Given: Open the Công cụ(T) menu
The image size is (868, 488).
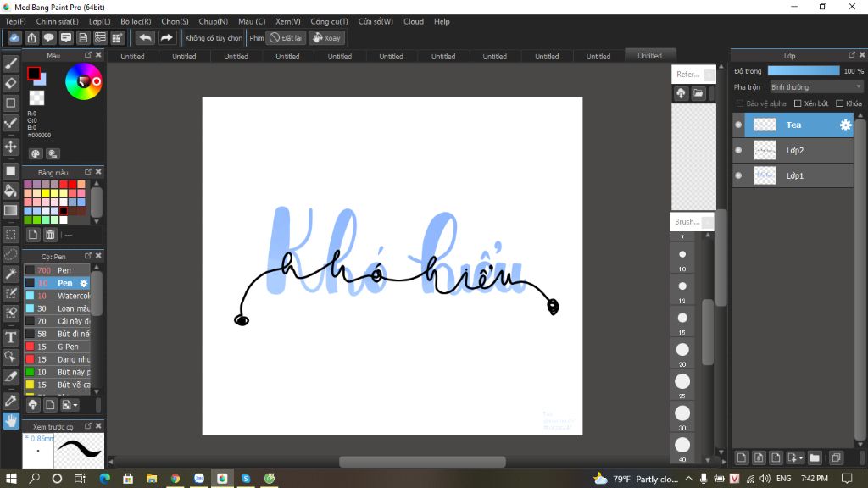Looking at the screenshot, I should click(329, 21).
